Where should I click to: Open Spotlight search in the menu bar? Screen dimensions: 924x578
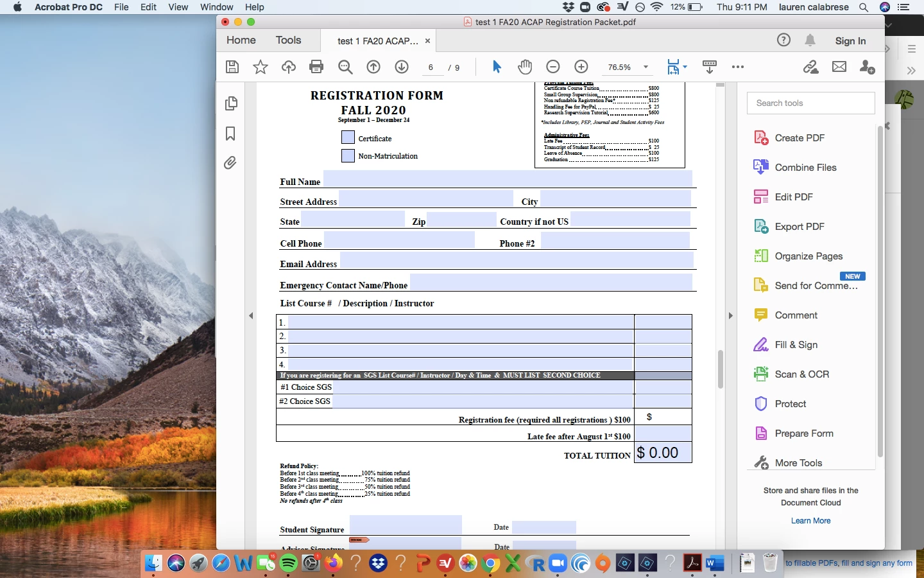(864, 7)
